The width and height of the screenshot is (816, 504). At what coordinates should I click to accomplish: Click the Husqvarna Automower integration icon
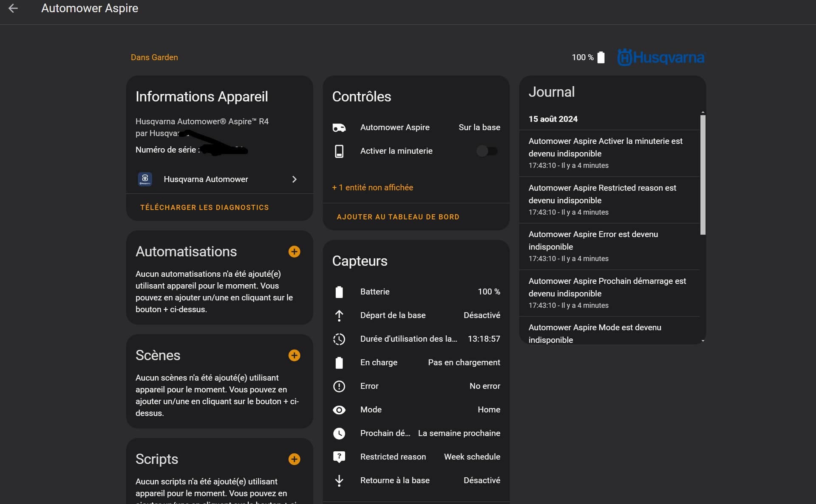click(145, 179)
